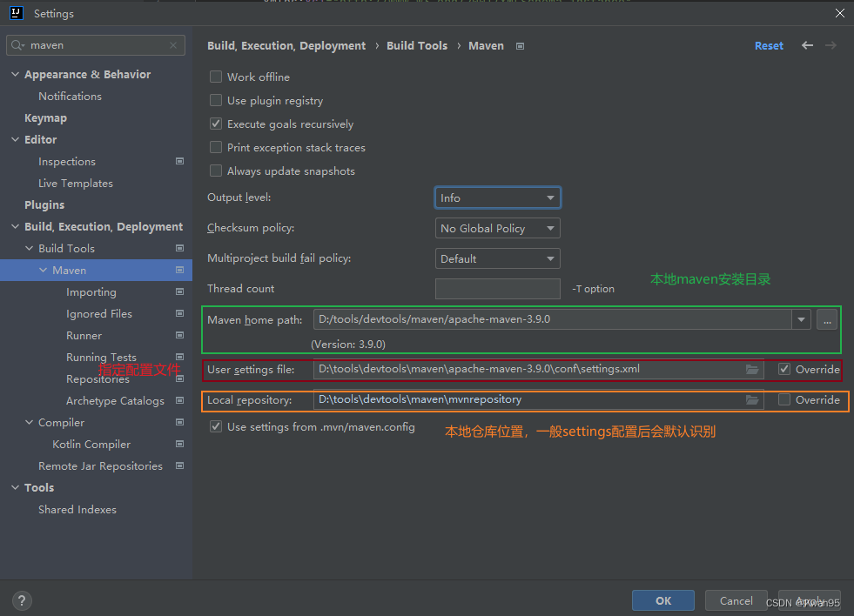The width and height of the screenshot is (854, 616).
Task: Click project icon next to Running Tests
Action: coord(179,357)
